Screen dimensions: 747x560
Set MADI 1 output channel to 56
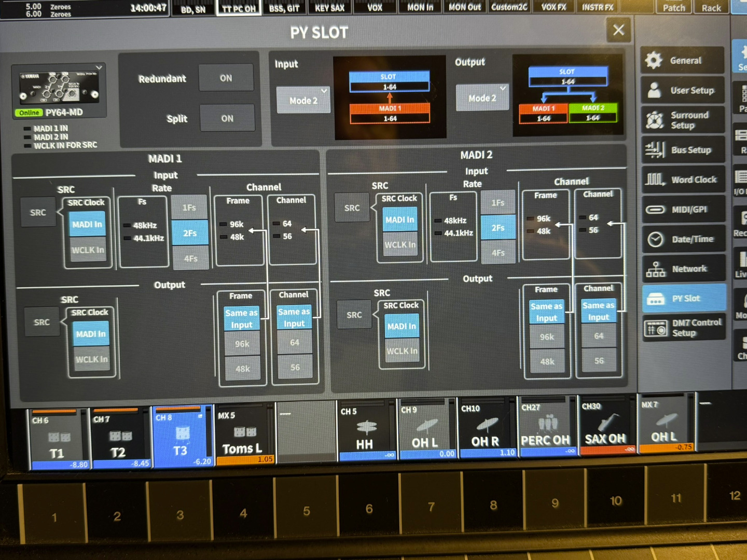point(295,367)
